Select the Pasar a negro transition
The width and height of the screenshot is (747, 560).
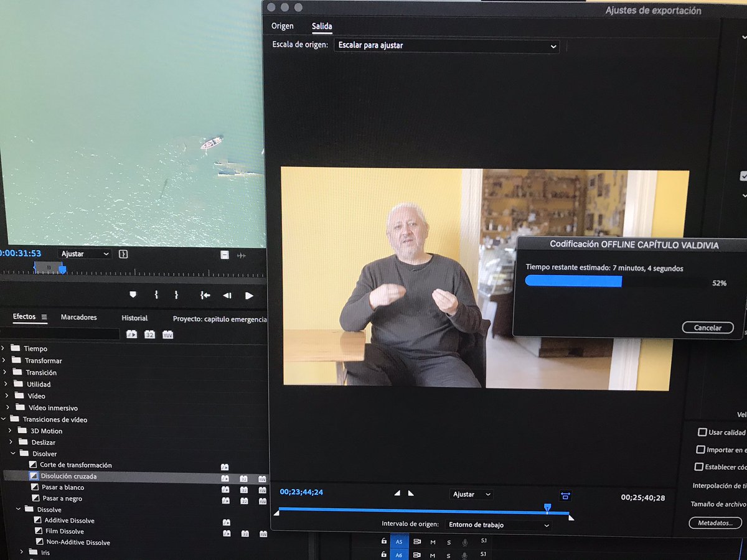tap(62, 498)
